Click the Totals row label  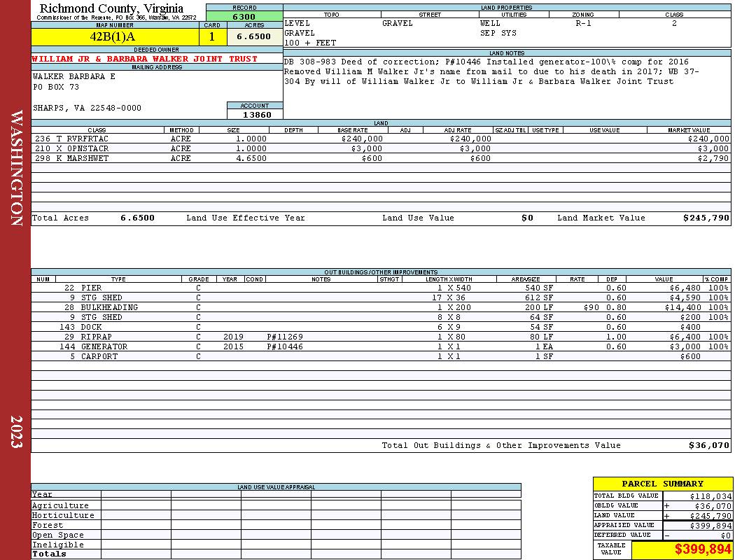click(49, 554)
